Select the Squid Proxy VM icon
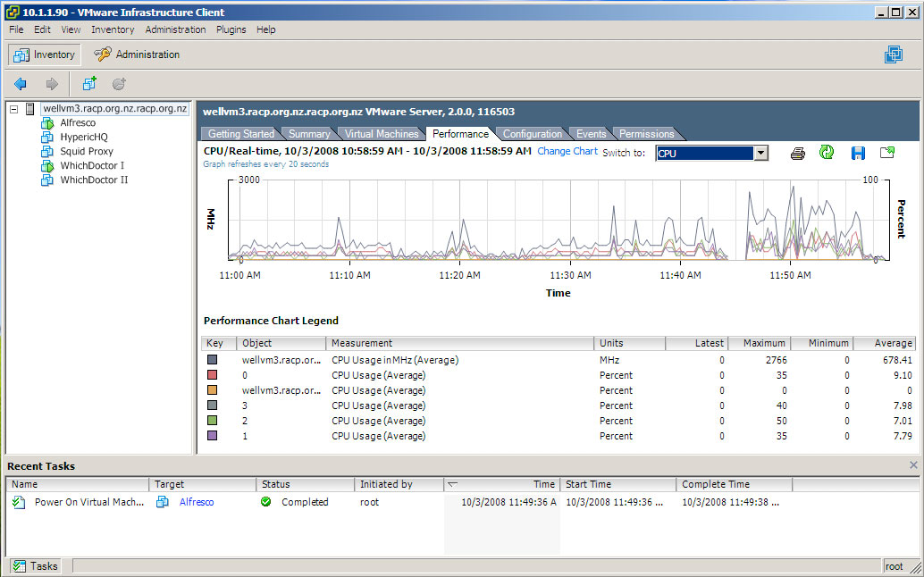This screenshot has height=577, width=924. pyautogui.click(x=47, y=151)
